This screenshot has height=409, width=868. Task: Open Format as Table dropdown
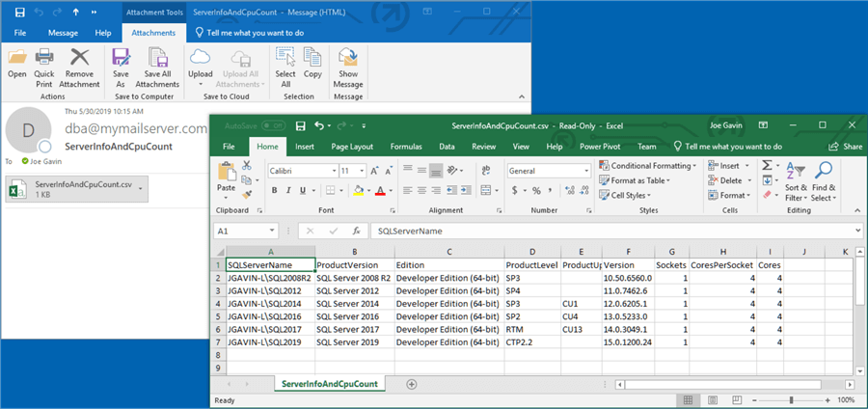tap(635, 180)
